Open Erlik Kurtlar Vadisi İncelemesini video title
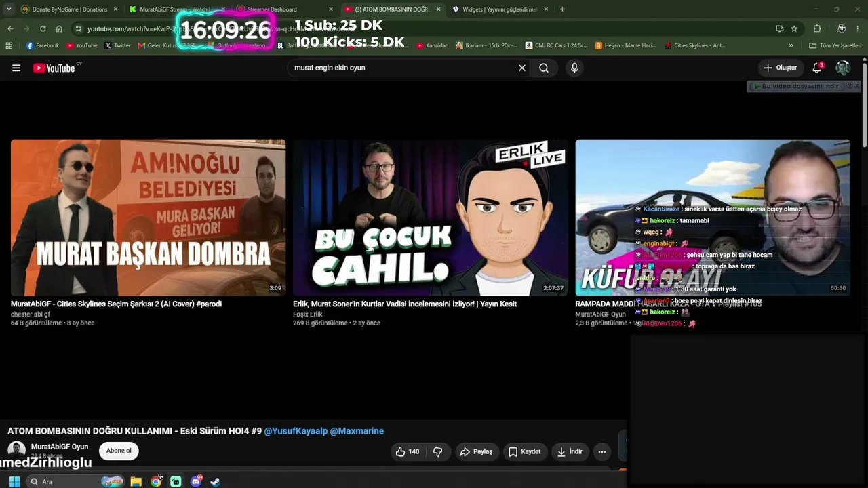Viewport: 868px width, 488px height. coord(405,304)
